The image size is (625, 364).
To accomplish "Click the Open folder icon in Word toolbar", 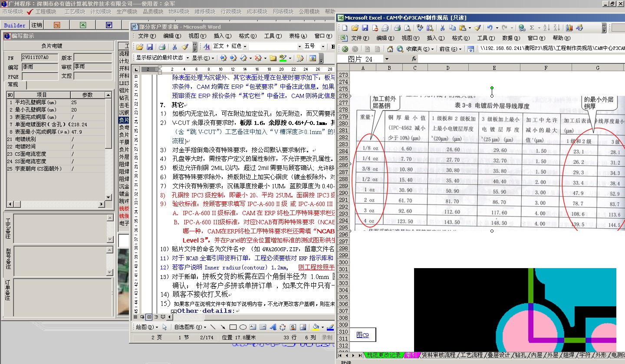I will [x=140, y=47].
